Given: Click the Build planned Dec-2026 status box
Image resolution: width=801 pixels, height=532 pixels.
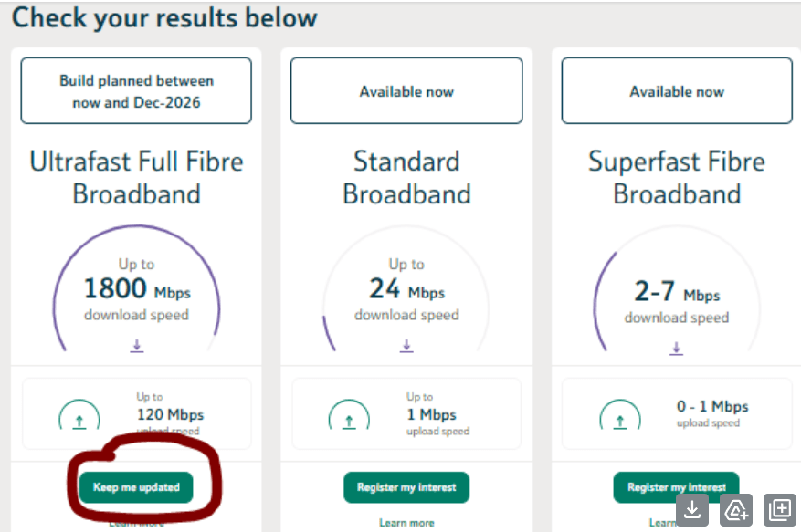Looking at the screenshot, I should [x=136, y=91].
